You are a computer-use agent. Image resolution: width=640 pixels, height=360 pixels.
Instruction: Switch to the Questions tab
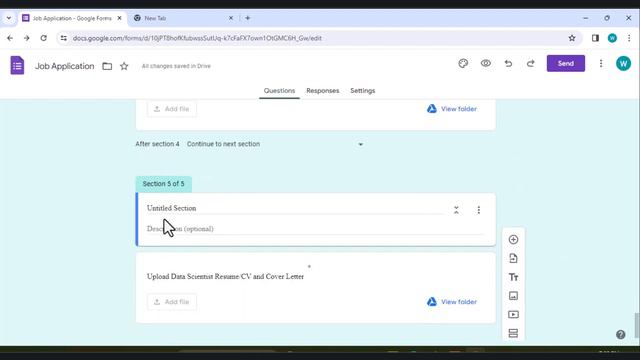(279, 91)
